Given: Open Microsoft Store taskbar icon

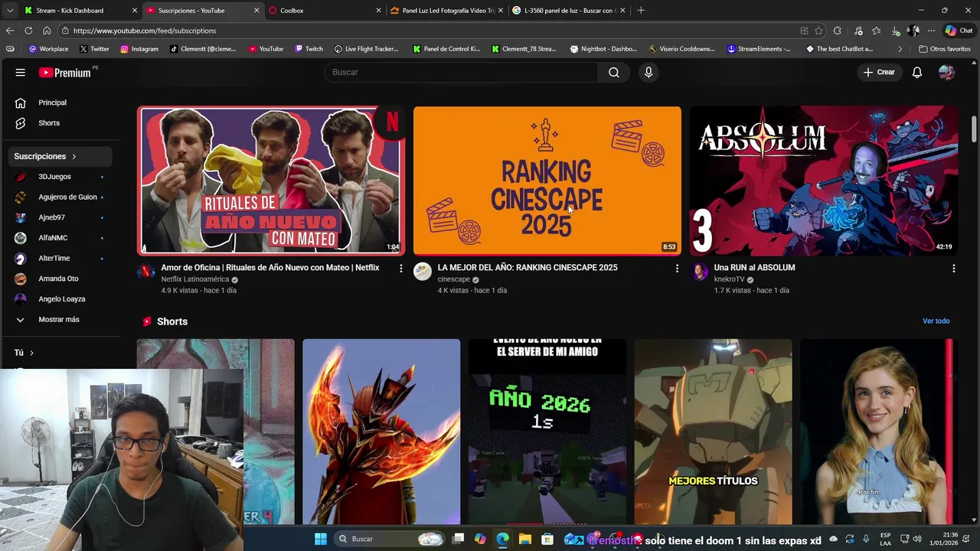Looking at the screenshot, I should [547, 539].
